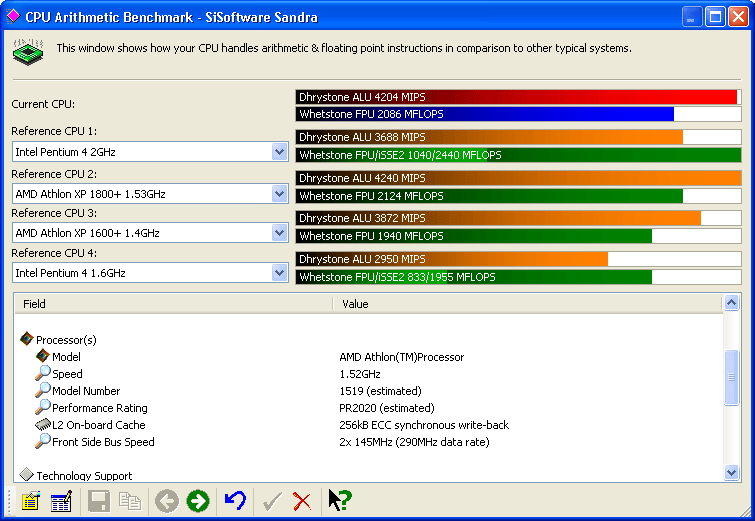Click the Whetstone FPU 1940 MFLOPS bar
The image size is (755, 521).
point(518,236)
